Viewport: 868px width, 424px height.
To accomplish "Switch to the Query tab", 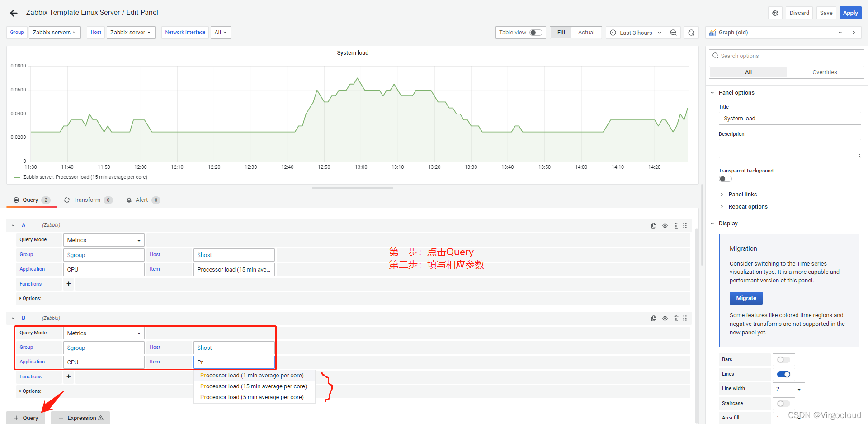I will pos(32,200).
